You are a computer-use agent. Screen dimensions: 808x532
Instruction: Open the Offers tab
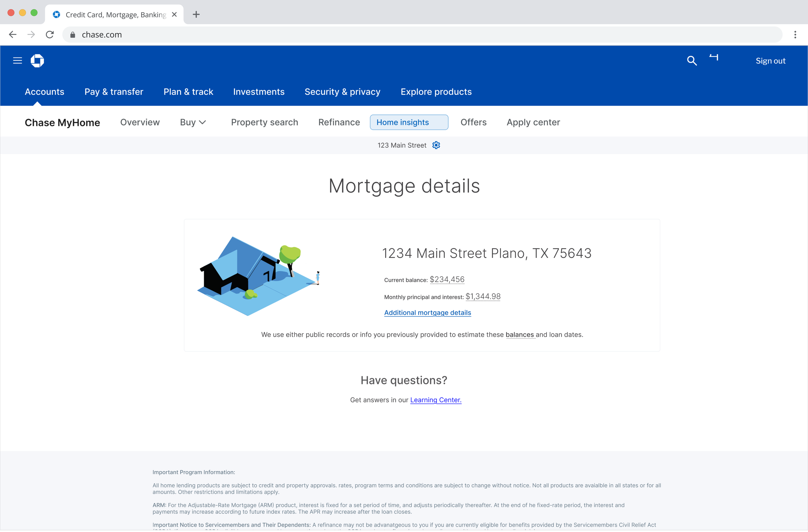473,122
